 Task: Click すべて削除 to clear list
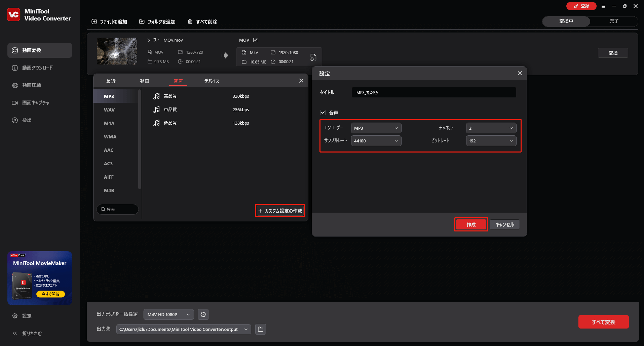coord(202,22)
